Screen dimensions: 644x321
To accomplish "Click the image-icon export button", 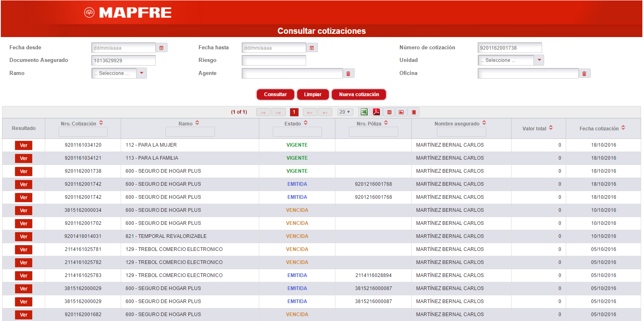I will tap(401, 112).
